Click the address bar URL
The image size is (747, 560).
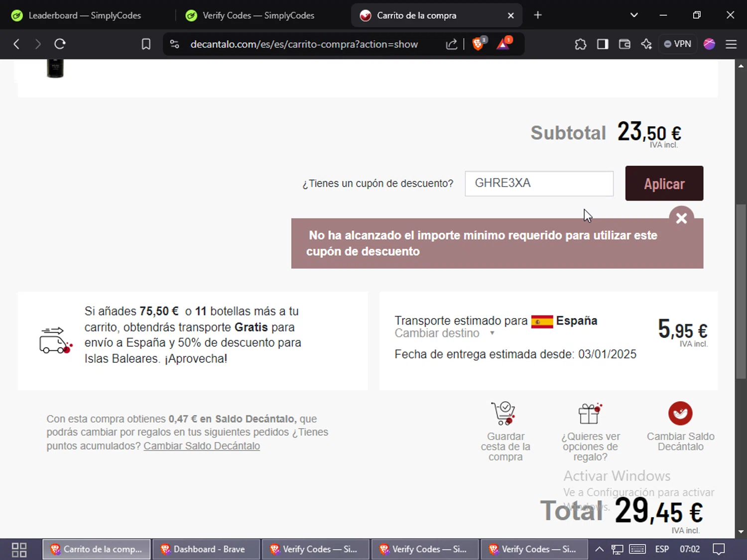click(x=304, y=44)
